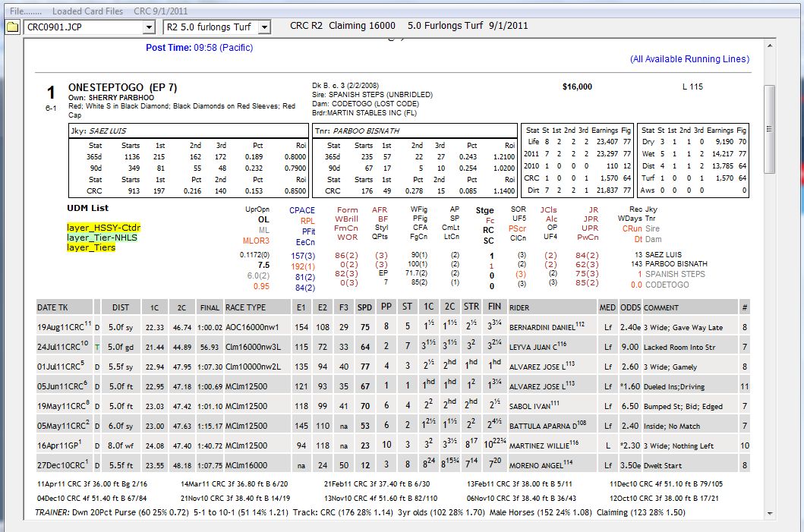Click the Tnr: PARBOO BISNATH box header

415,131
